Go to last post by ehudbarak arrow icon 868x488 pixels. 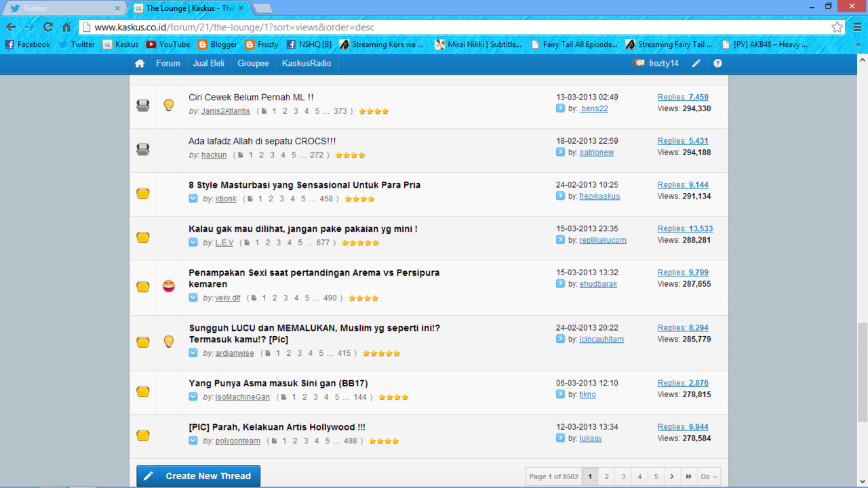tap(560, 284)
